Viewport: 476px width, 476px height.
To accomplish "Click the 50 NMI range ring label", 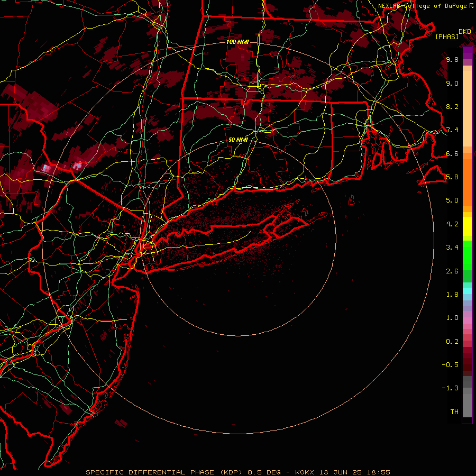I will (x=238, y=140).
